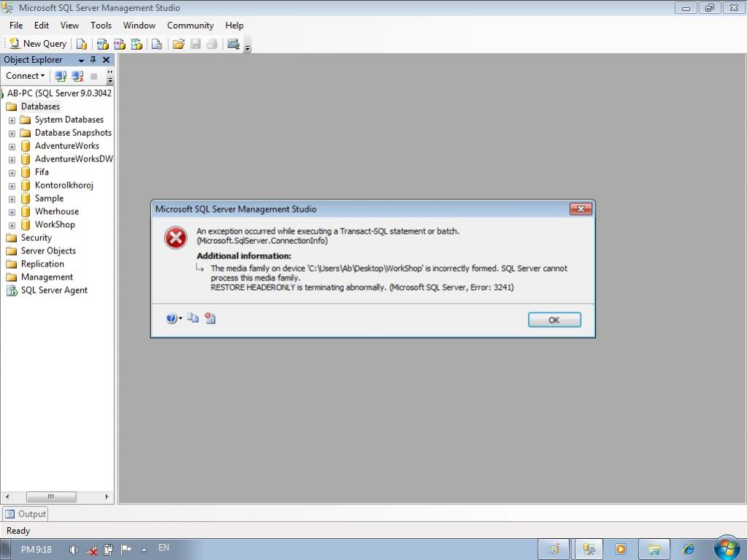Image resolution: width=747 pixels, height=560 pixels.
Task: Open the Community menu
Action: pyautogui.click(x=190, y=26)
